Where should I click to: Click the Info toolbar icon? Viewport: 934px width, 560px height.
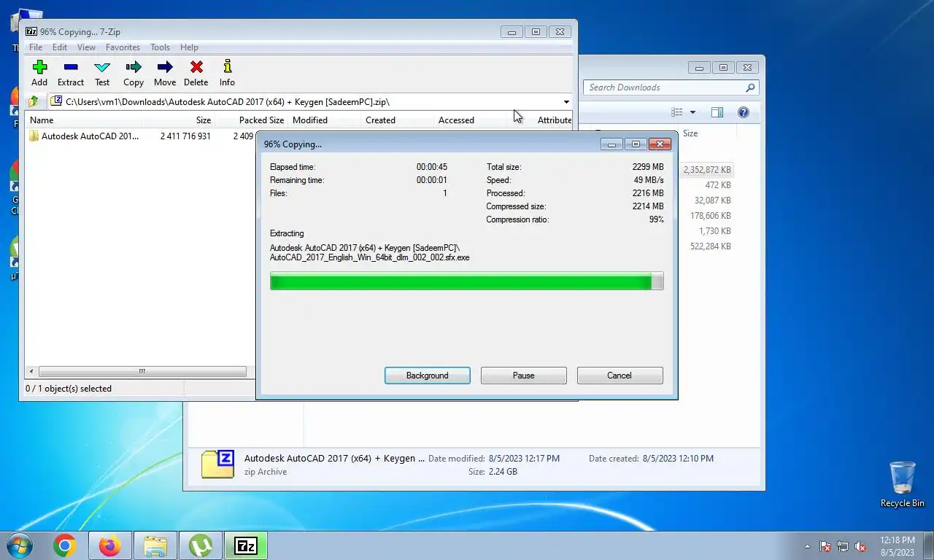tap(228, 73)
